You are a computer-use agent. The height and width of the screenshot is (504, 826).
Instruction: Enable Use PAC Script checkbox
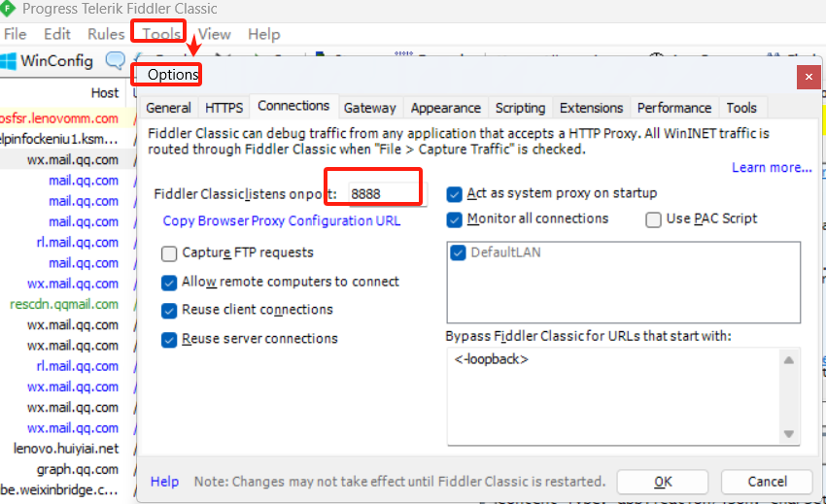pyautogui.click(x=653, y=219)
